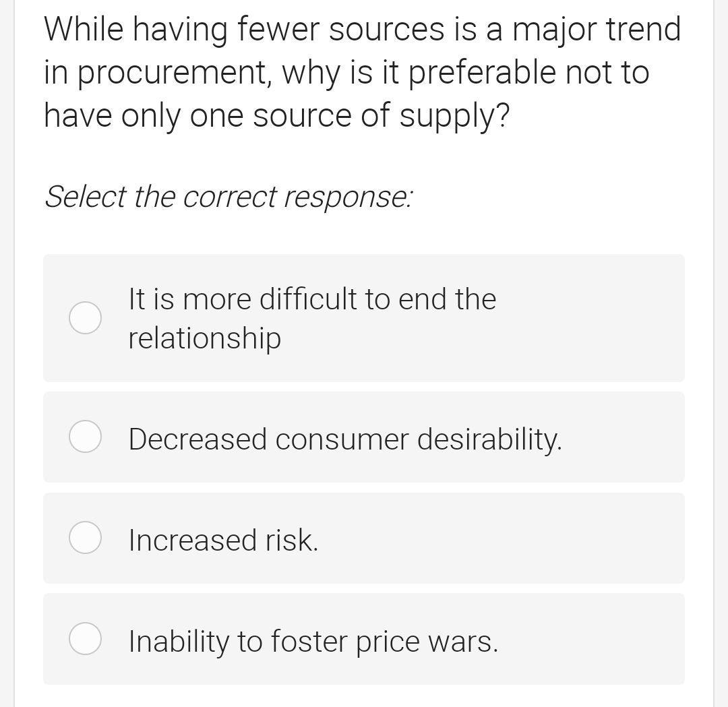Screen dimensions: 728x707
Task: Pick the 'Inability to foster price wars.' option
Action: coord(364,638)
